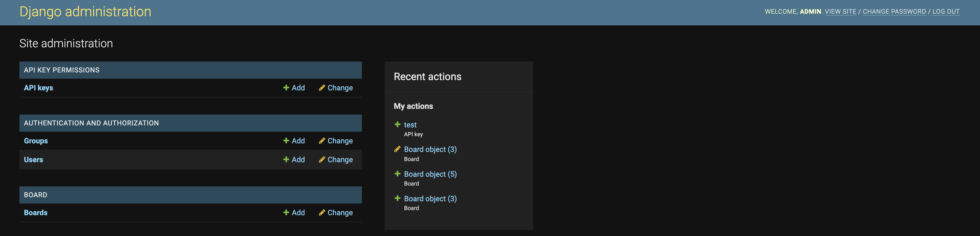
Task: Click the plus icon next to API keys Add
Action: click(x=286, y=88)
